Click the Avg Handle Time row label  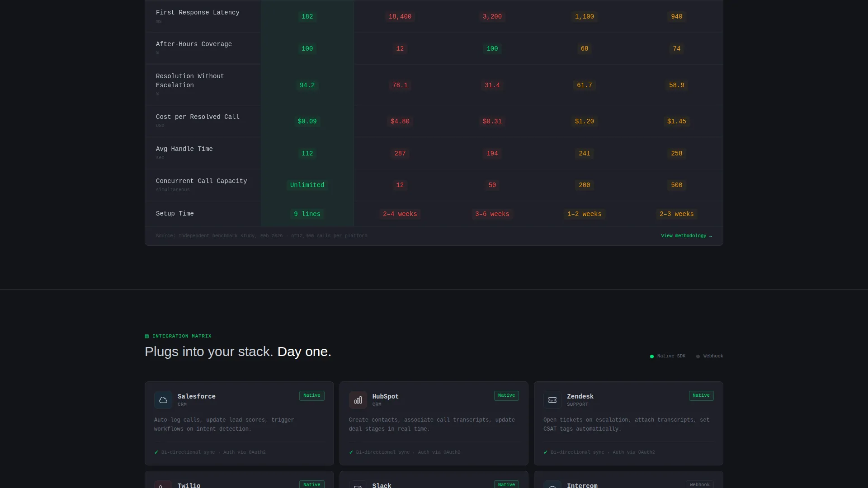[x=184, y=149]
